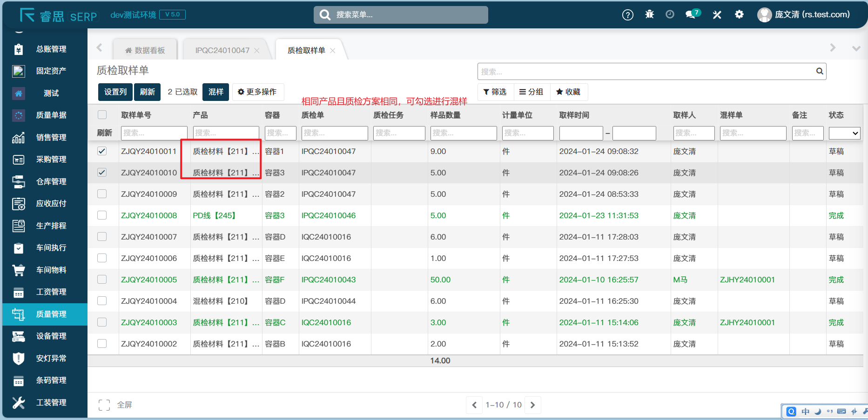Open the help question mark icon
Screen dimensions: 868x420
tap(627, 15)
